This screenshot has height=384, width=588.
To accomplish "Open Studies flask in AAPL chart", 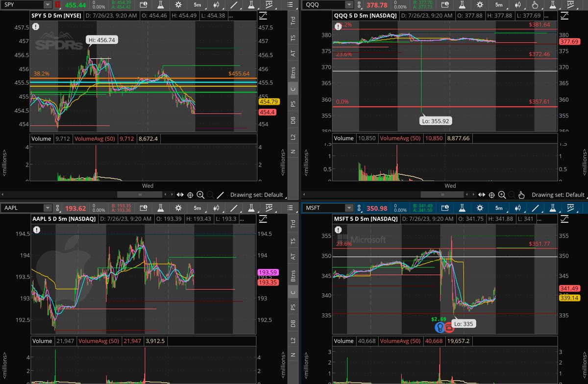I will click(160, 208).
